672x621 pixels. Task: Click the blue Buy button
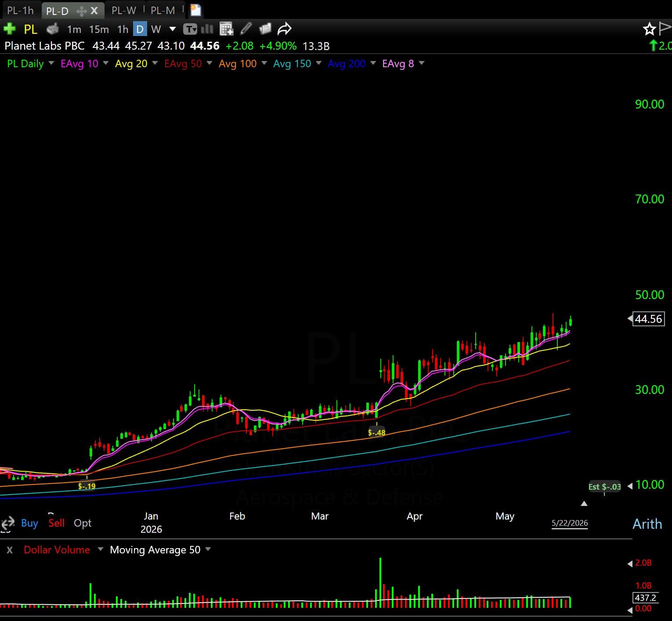(x=29, y=523)
